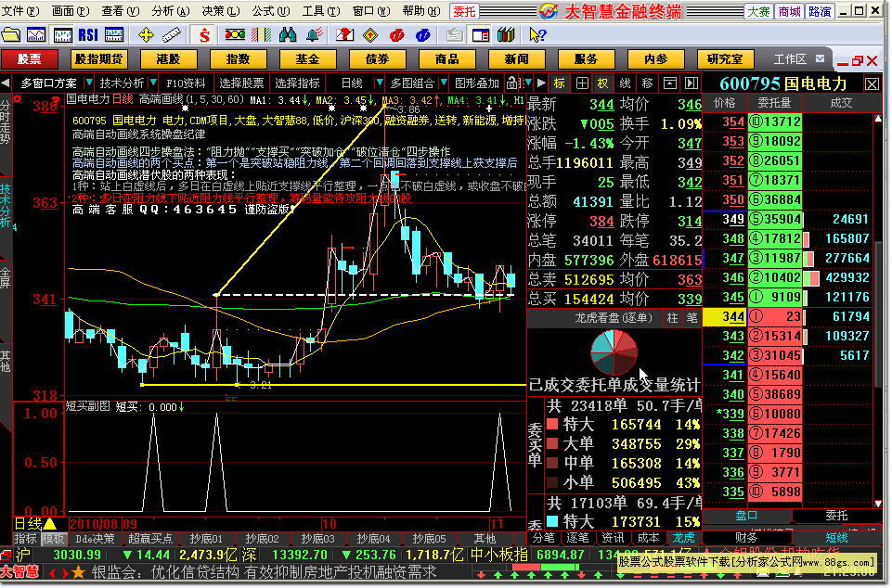Image resolution: width=892 pixels, height=588 pixels.
Task: Open the 文件(F) menu
Action: (x=21, y=11)
